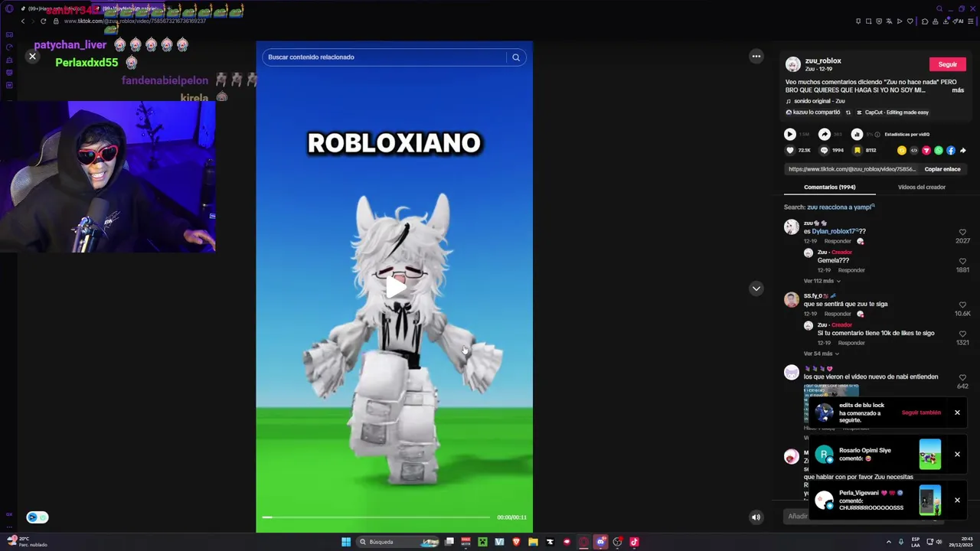Click the vidIQ shares arrow icon
The height and width of the screenshot is (551, 980).
824,135
